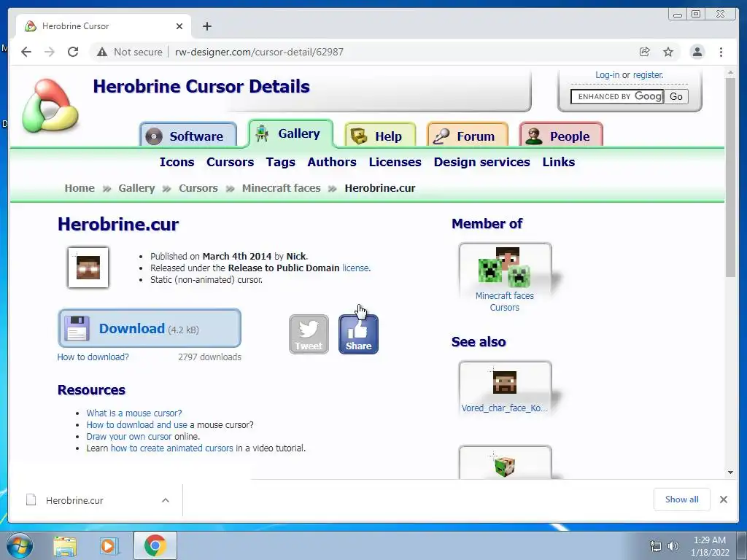The height and width of the screenshot is (560, 747).
Task: Click the Tweet button
Action: 309,334
